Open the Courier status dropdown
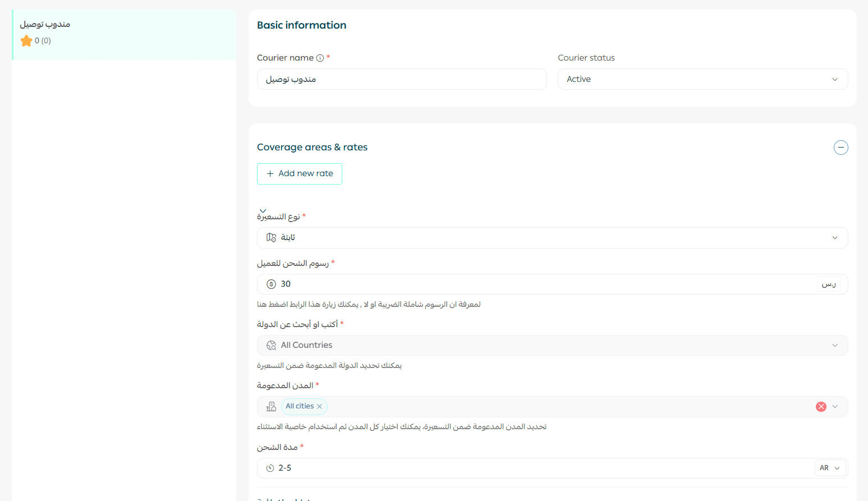The width and height of the screenshot is (868, 501). 702,79
